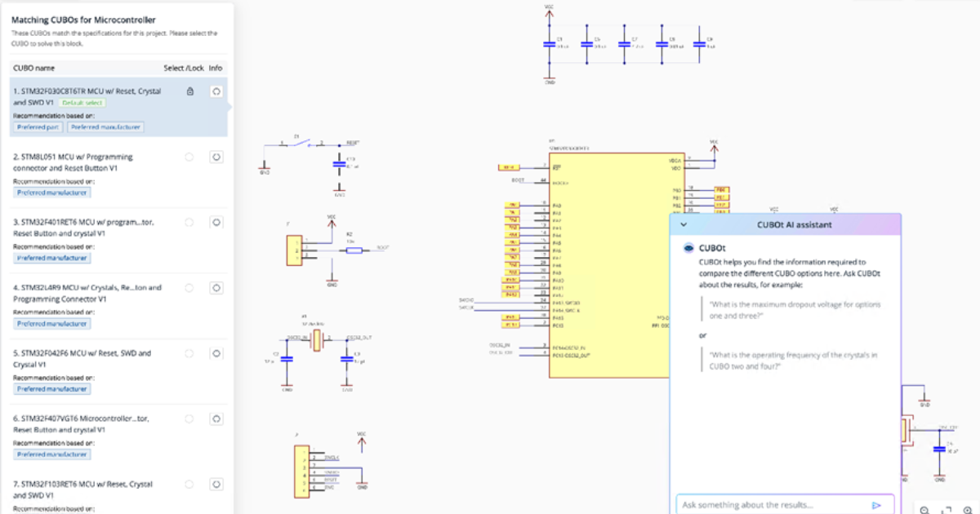Zoom out the schematic view

[924, 510]
